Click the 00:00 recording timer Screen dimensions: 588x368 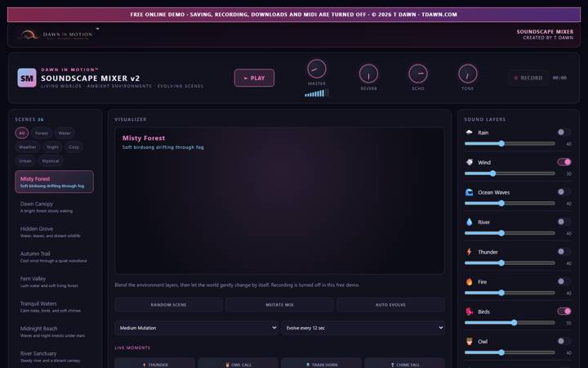click(x=559, y=78)
